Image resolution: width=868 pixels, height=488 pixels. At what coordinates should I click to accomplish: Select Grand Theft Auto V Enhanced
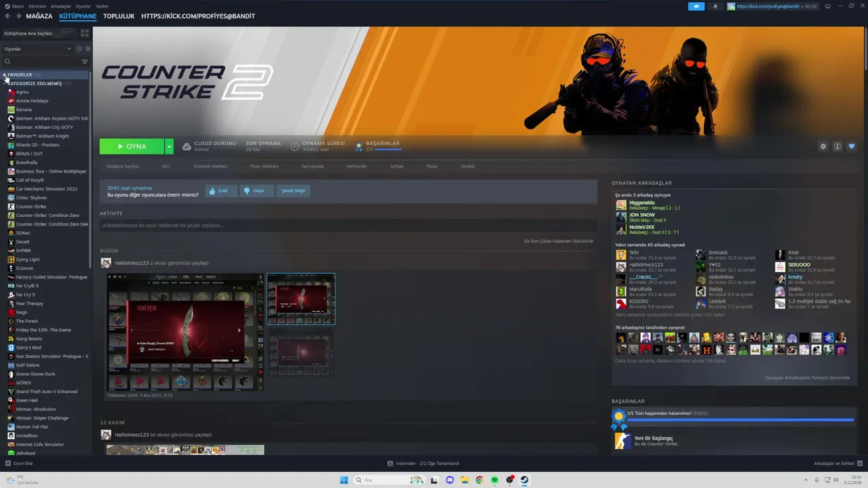click(x=46, y=392)
